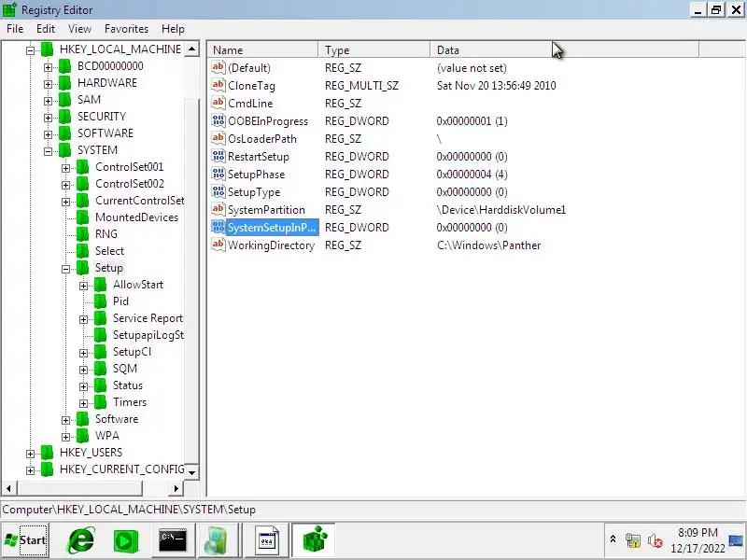The width and height of the screenshot is (747, 560).
Task: Open Windows Media Player taskbar icon
Action: pos(126,541)
